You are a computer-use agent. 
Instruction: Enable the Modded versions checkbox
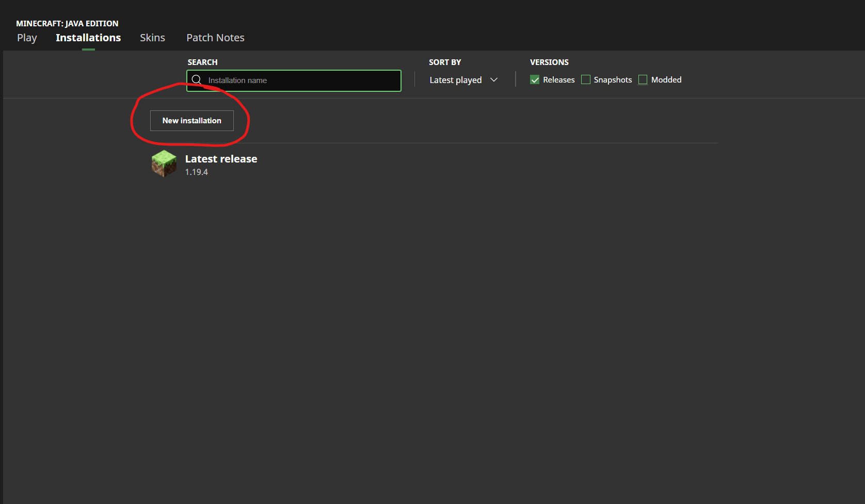pos(643,79)
